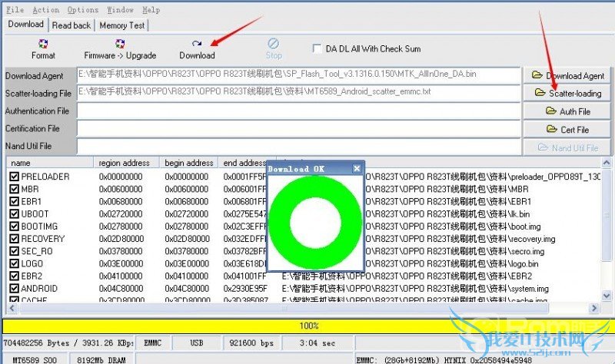The height and width of the screenshot is (364, 615).
Task: Click the Authentication File input field
Action: tap(298, 111)
